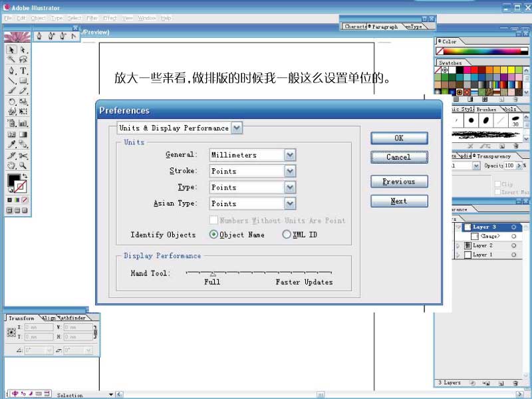Select the Direct Selection tool
The width and height of the screenshot is (532, 399).
point(23,50)
